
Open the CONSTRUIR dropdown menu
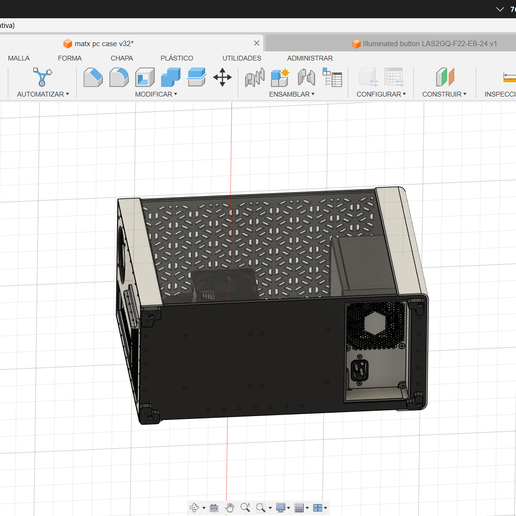pyautogui.click(x=444, y=94)
